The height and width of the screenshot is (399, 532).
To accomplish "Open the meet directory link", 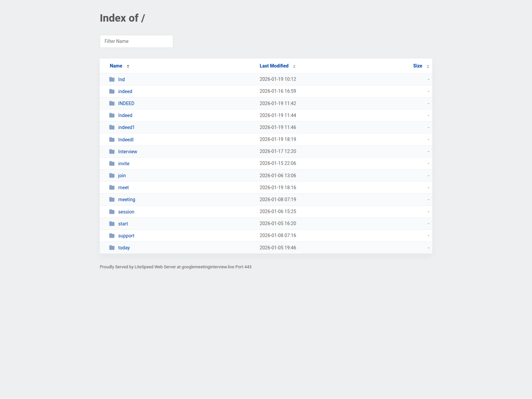I will click(x=123, y=188).
